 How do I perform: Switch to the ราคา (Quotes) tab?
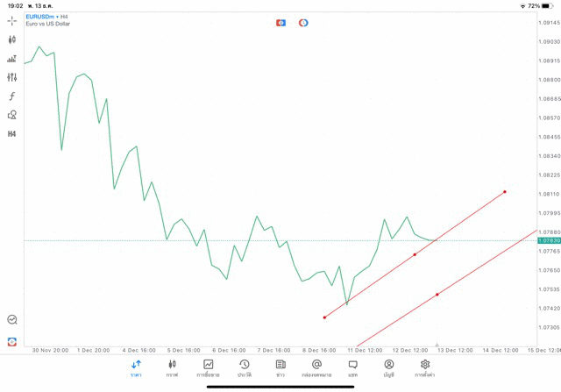(x=136, y=367)
